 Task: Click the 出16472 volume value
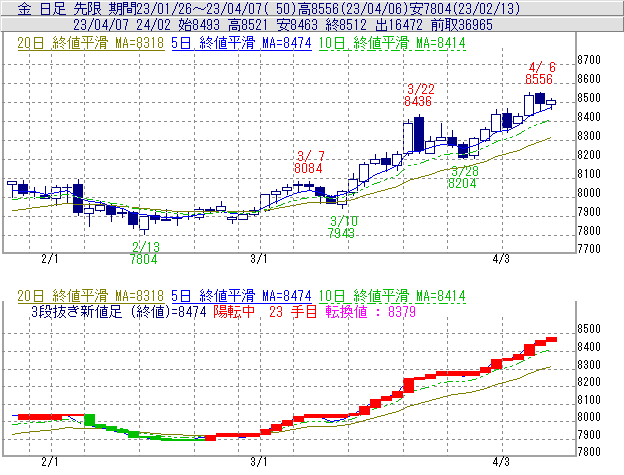(399, 25)
